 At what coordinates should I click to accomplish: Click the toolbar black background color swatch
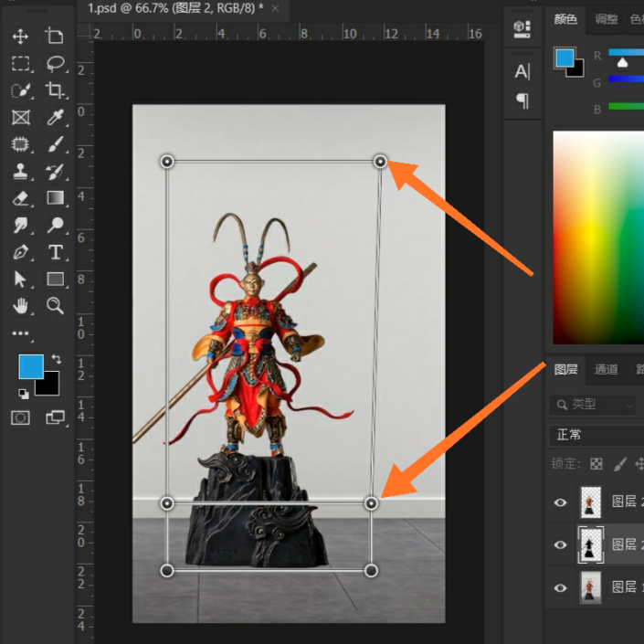49,385
